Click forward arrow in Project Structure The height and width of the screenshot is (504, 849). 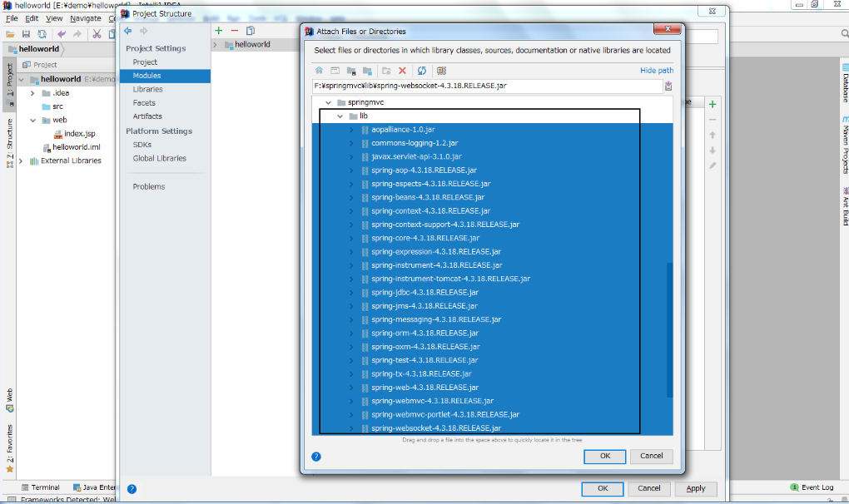tap(143, 31)
